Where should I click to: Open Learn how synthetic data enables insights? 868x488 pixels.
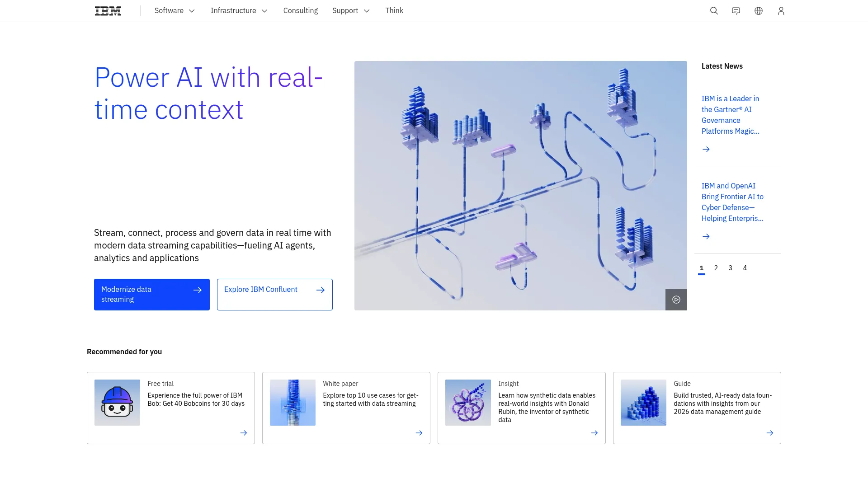(x=547, y=408)
